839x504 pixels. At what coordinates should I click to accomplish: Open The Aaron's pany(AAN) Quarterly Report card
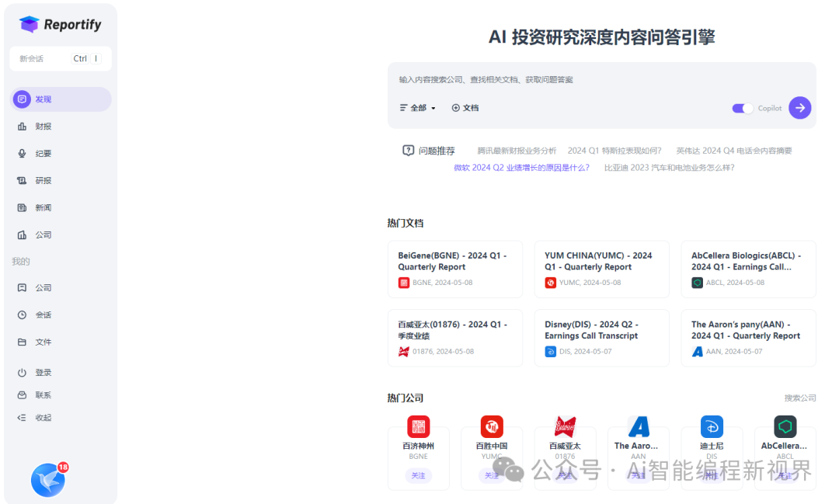(749, 338)
